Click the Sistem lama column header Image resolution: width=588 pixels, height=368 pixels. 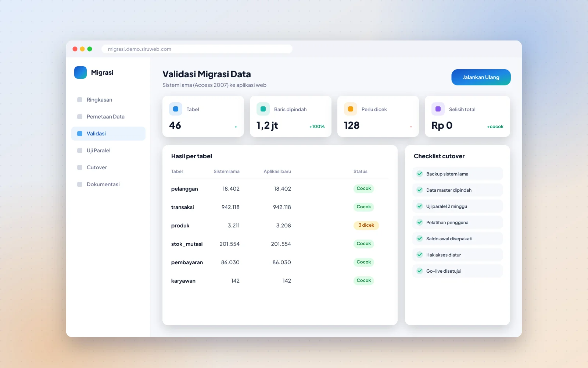point(226,171)
